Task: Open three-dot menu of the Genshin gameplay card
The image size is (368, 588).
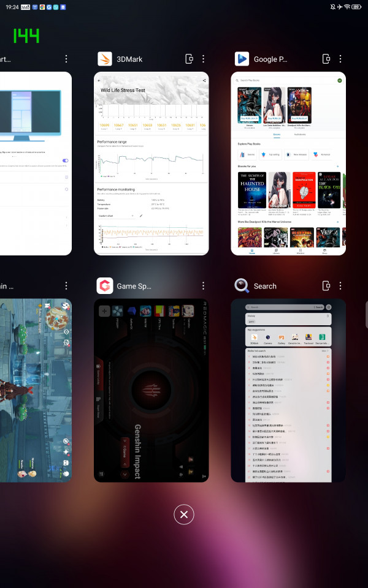Action: pos(66,286)
